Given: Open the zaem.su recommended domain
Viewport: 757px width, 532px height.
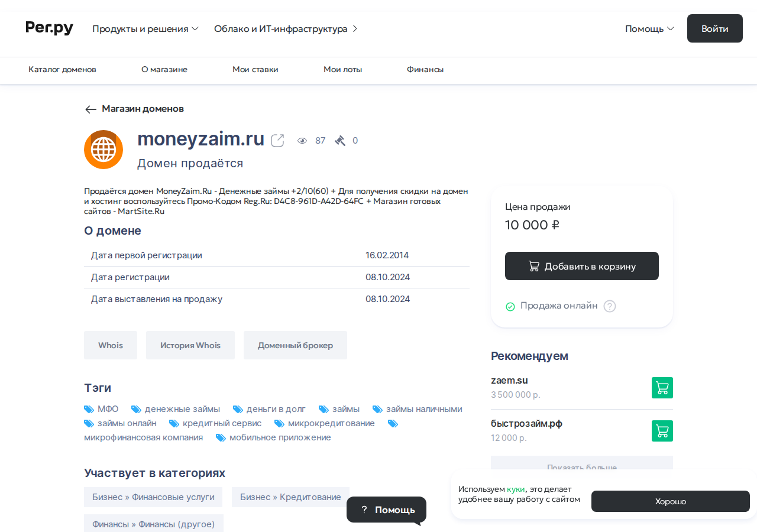Looking at the screenshot, I should pyautogui.click(x=509, y=380).
